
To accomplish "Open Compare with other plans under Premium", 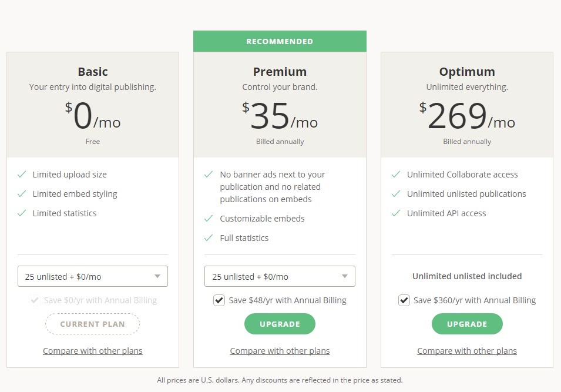I will click(280, 351).
